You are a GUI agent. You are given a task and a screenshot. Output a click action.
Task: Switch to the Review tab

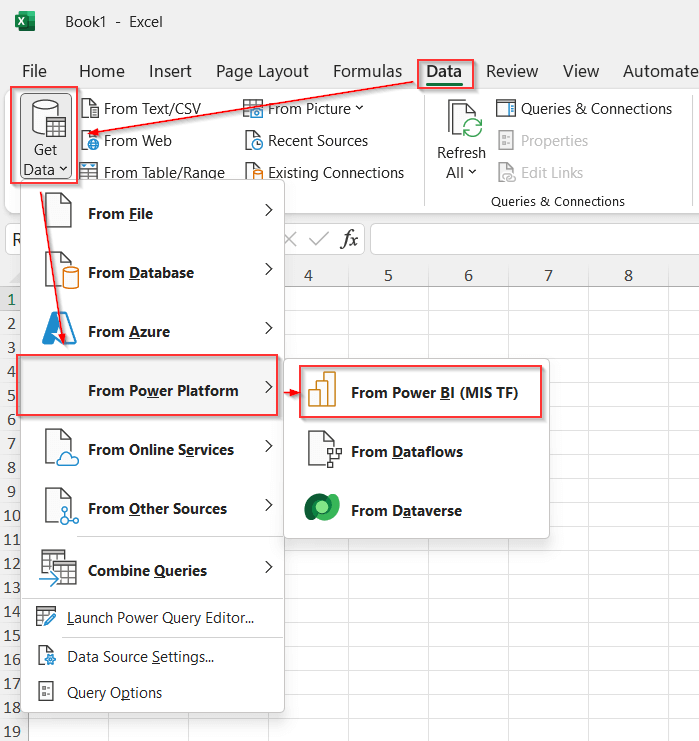[512, 71]
